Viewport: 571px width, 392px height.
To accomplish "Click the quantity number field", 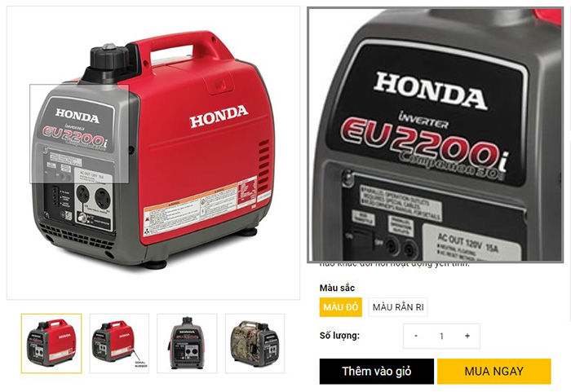I will 442,336.
